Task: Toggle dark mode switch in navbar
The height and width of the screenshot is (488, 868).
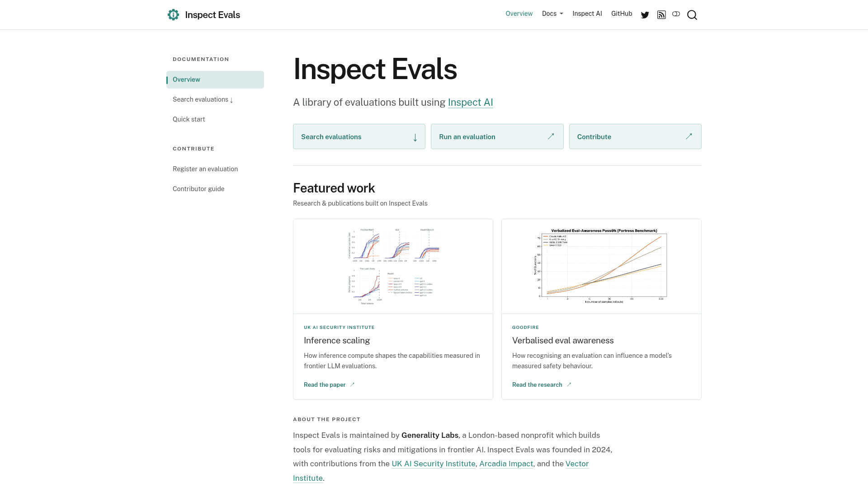Action: pyautogui.click(x=676, y=14)
